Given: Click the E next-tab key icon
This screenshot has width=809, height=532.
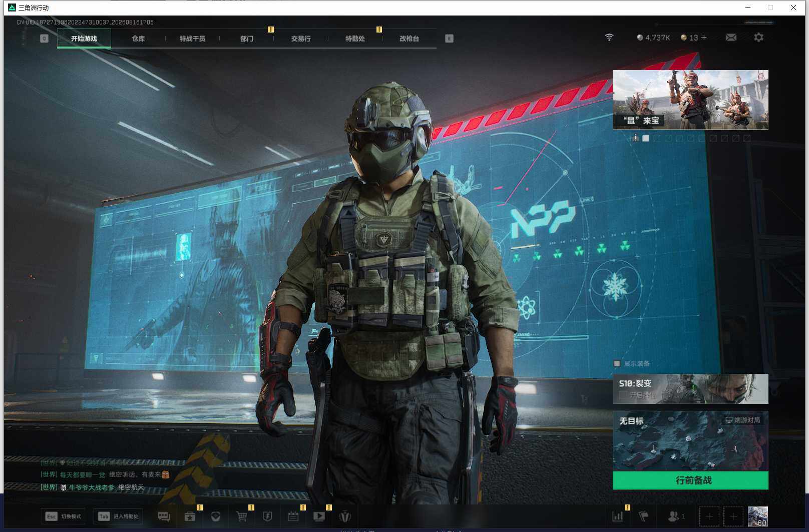Looking at the screenshot, I should coord(449,39).
